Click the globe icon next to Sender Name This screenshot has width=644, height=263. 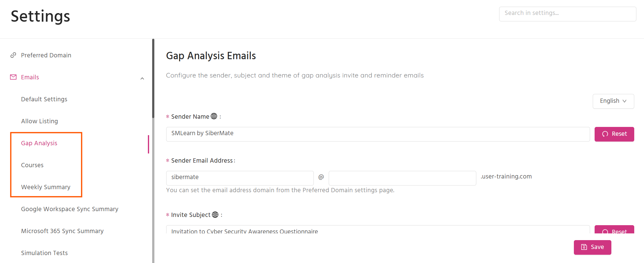pos(214,116)
